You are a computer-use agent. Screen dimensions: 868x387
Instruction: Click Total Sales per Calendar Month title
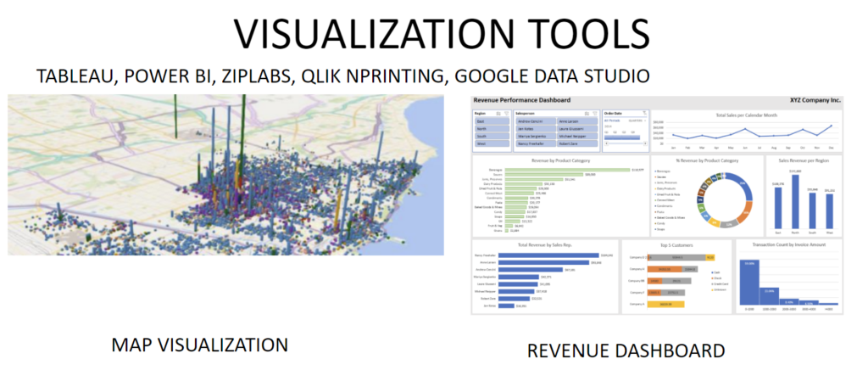(746, 115)
